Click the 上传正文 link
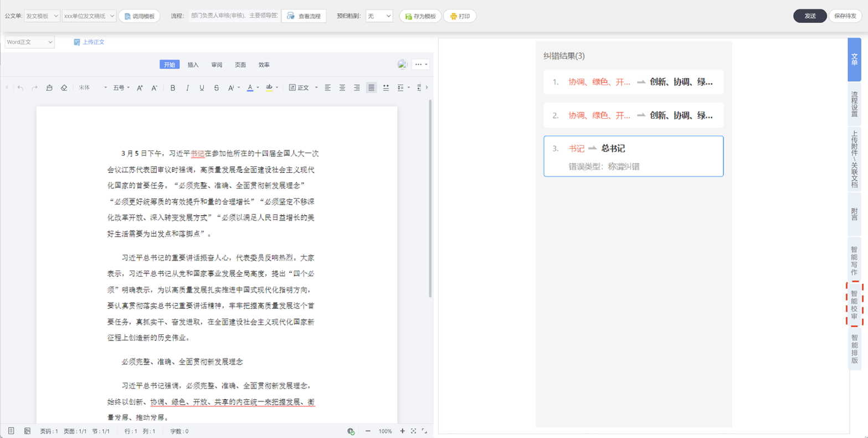The image size is (868, 438). pos(89,42)
